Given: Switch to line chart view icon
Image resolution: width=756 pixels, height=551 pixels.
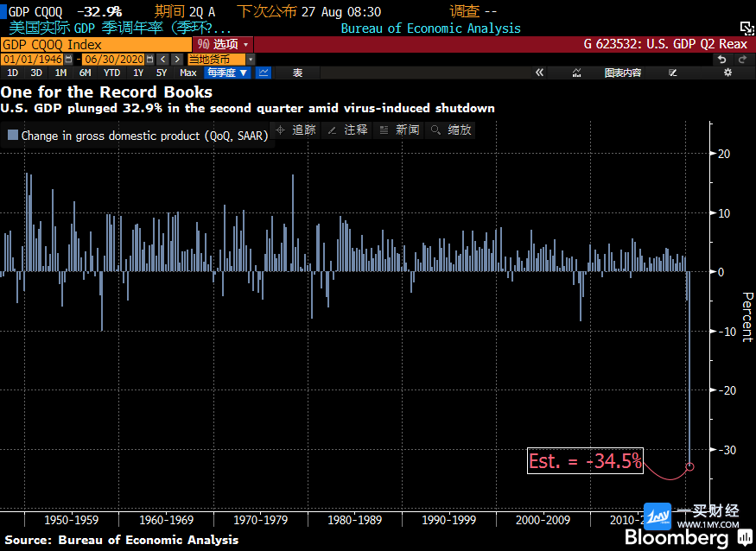Looking at the screenshot, I should click(x=264, y=73).
